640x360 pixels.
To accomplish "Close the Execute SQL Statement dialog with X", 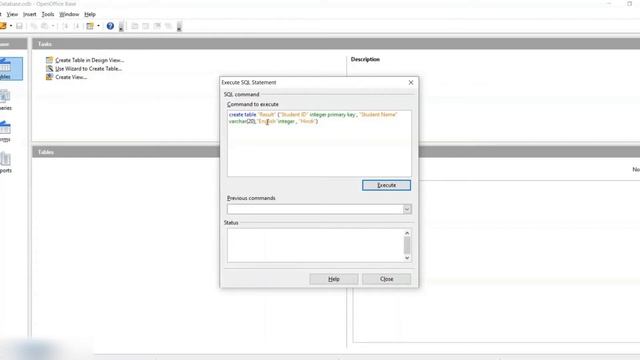I will (411, 82).
